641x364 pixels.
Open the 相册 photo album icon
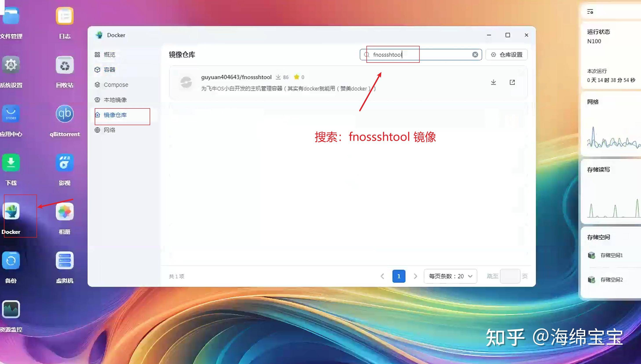point(65,211)
